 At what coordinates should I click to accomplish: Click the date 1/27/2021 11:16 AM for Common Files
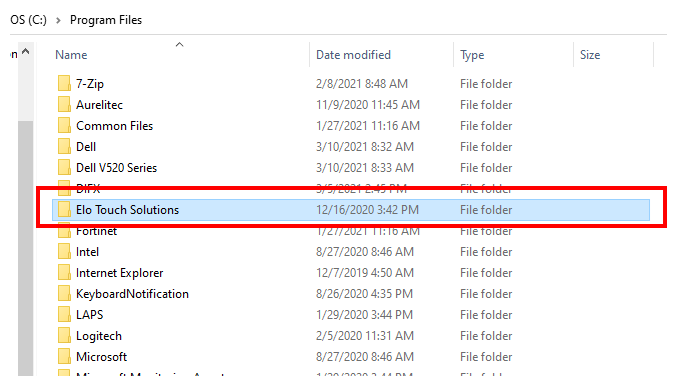click(368, 126)
